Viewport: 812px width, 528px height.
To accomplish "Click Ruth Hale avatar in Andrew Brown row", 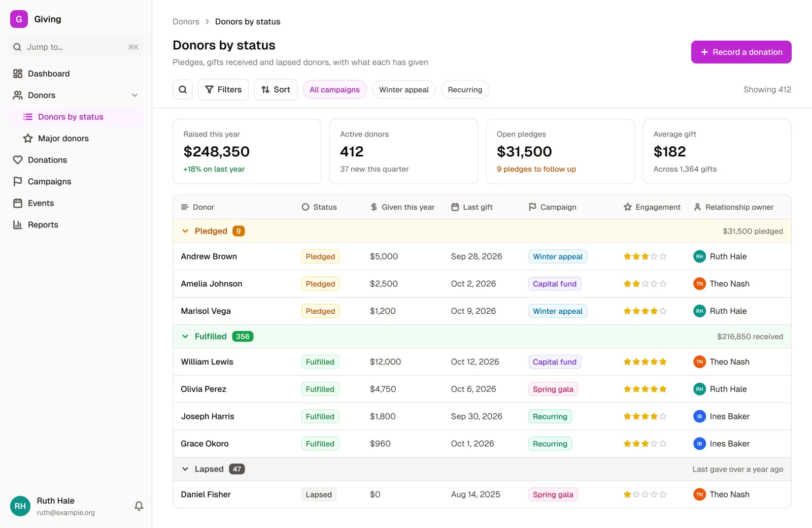I will tap(699, 256).
